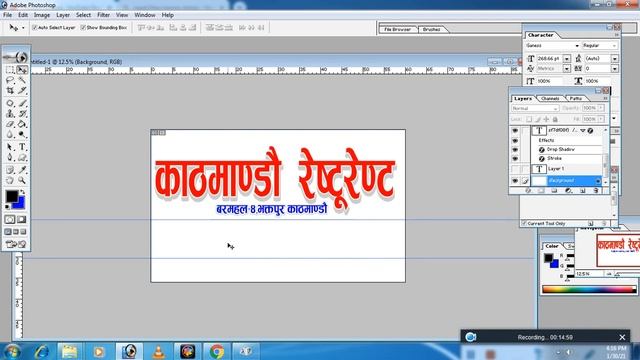Toggle Current Tool Only checkbox
The image size is (640, 360).
pyautogui.click(x=524, y=223)
